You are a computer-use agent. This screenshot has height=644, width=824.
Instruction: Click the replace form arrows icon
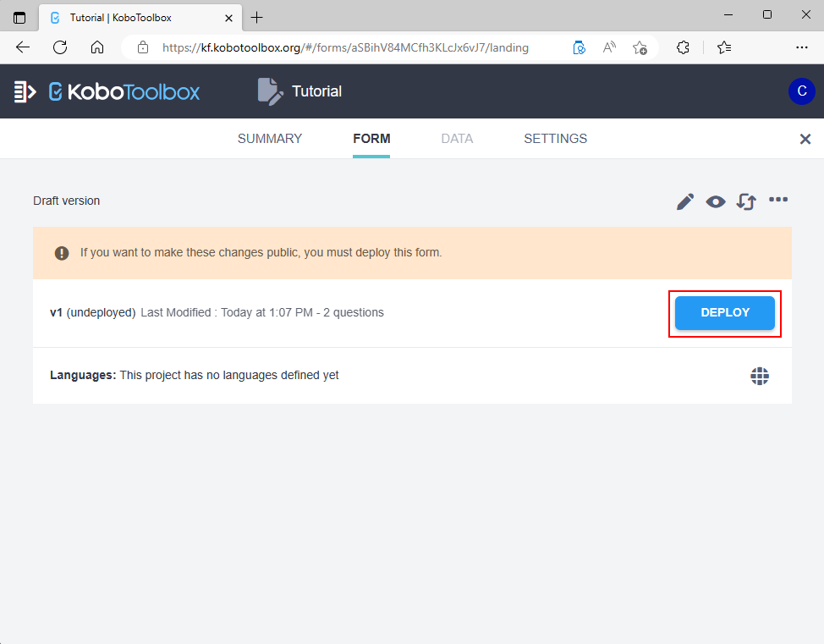(x=745, y=201)
